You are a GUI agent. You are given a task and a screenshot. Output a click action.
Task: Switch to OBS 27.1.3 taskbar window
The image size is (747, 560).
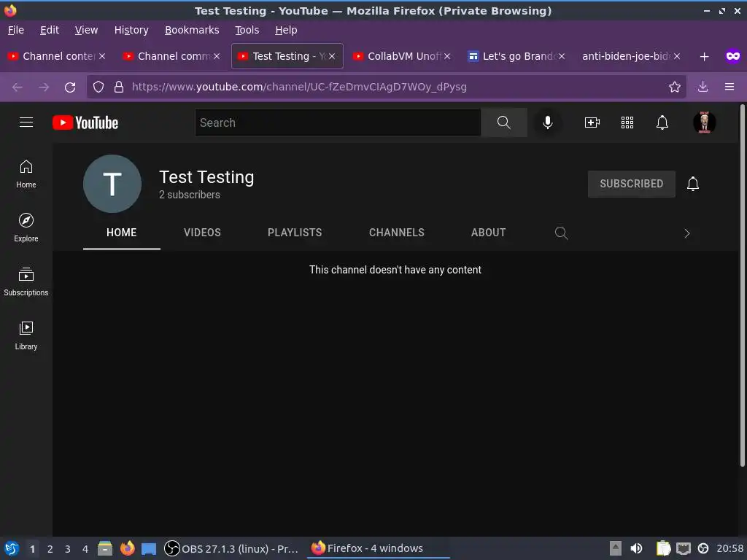(x=232, y=548)
